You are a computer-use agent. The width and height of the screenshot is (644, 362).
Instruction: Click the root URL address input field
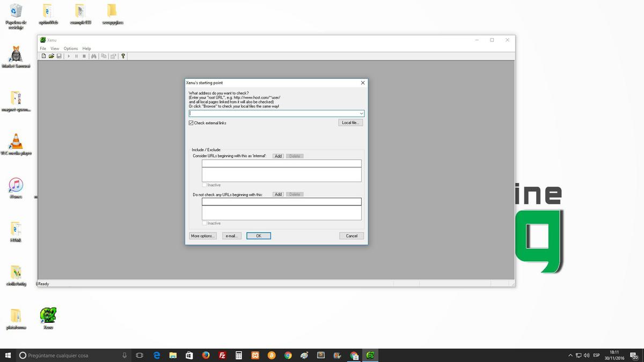click(274, 114)
